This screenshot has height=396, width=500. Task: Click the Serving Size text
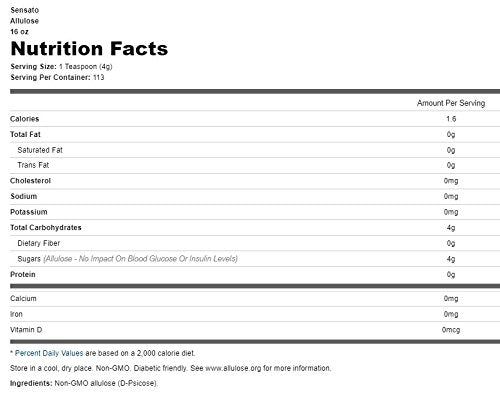point(61,66)
